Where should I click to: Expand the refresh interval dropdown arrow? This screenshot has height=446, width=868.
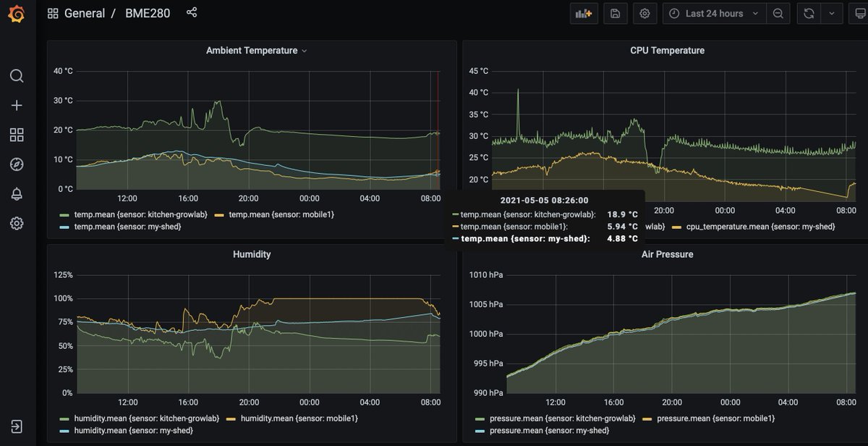832,14
